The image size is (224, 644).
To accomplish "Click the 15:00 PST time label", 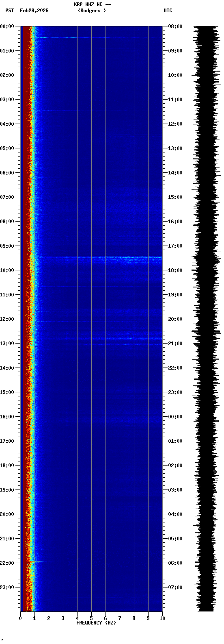I will click(x=7, y=392).
